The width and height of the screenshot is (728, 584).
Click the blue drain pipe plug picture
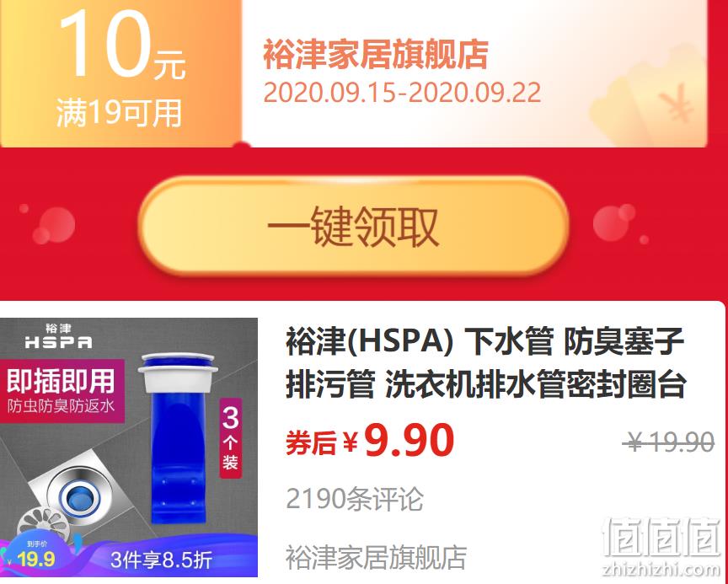(179, 437)
